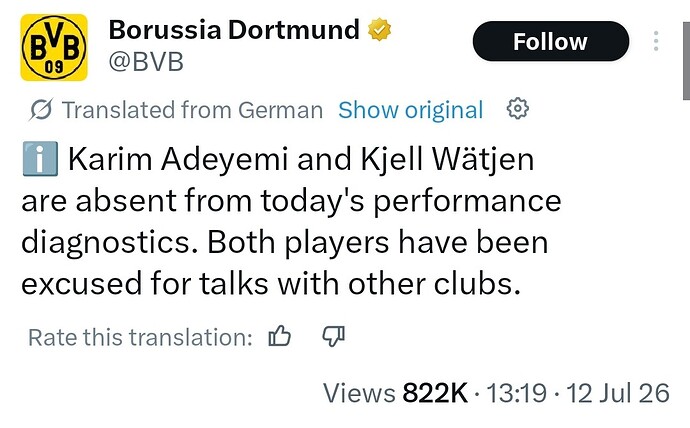Open the 13:19 timestamp link
Image resolution: width=690 pixels, height=428 pixels.
[516, 392]
